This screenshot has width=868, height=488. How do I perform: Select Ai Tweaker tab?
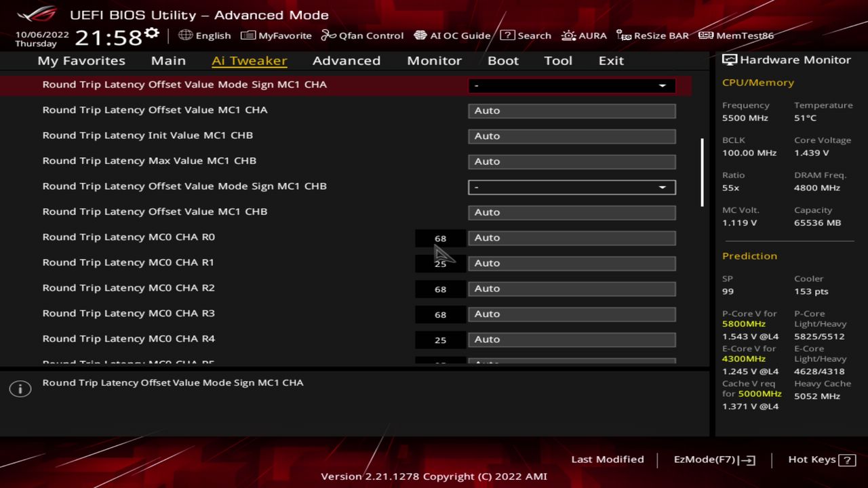[250, 60]
